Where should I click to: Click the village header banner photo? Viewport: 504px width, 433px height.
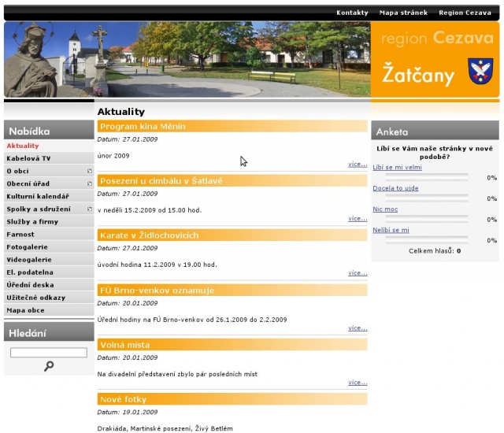click(187, 59)
